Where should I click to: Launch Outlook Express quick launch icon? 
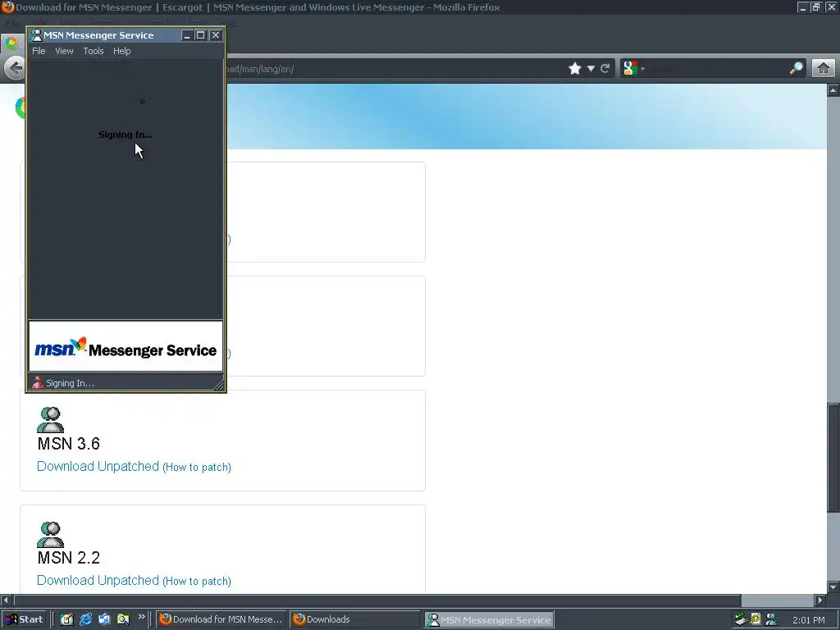(x=104, y=619)
